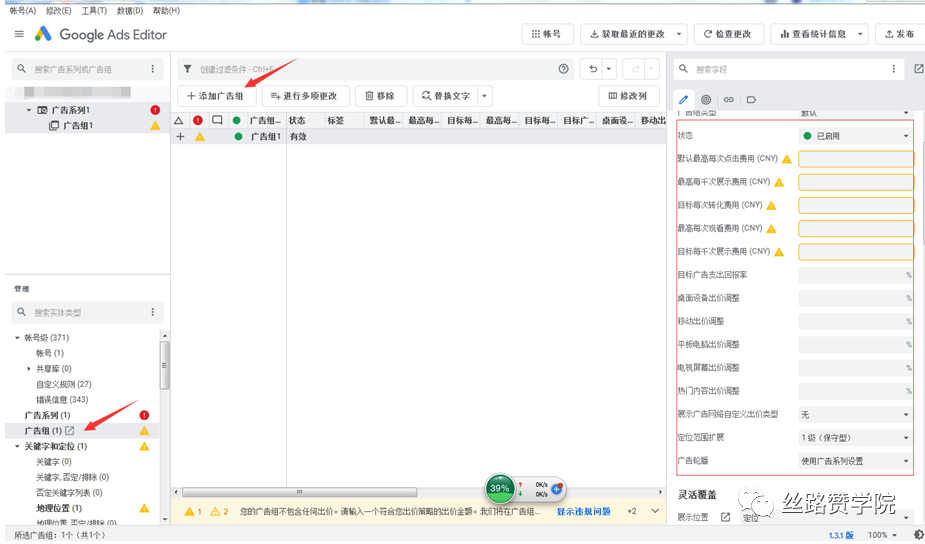This screenshot has height=544, width=925.
Task: Open 定位范围扩展 dropdown
Action: click(855, 438)
